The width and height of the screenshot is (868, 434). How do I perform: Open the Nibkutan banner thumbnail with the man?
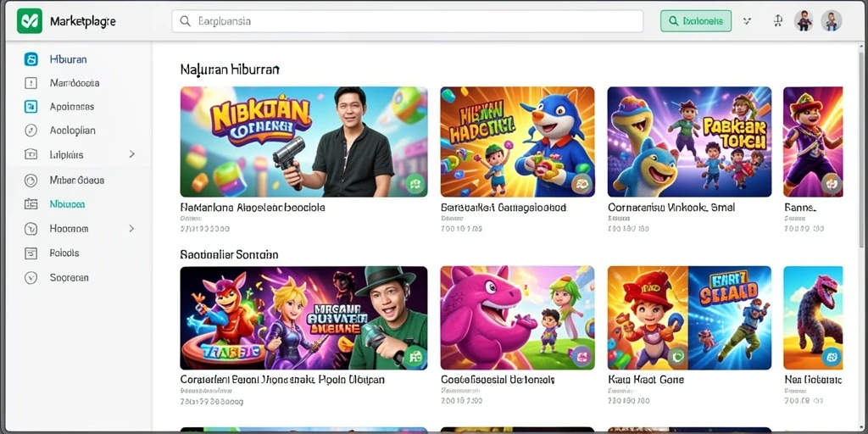304,142
